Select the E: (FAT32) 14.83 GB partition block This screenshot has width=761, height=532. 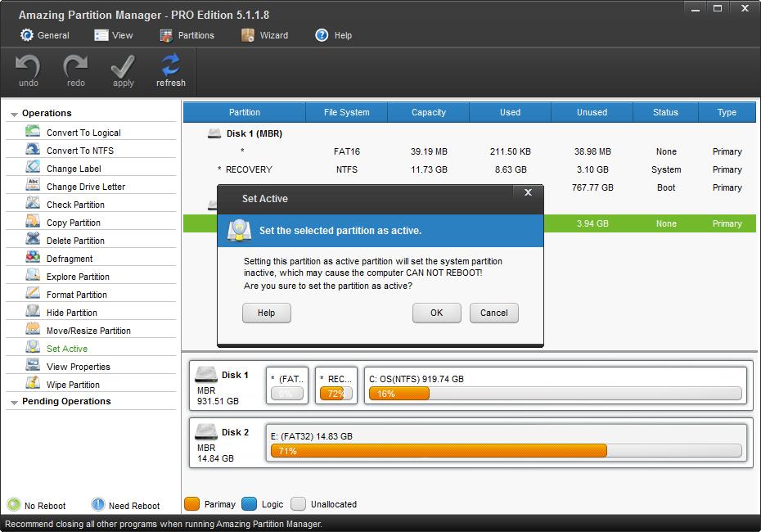click(x=507, y=443)
